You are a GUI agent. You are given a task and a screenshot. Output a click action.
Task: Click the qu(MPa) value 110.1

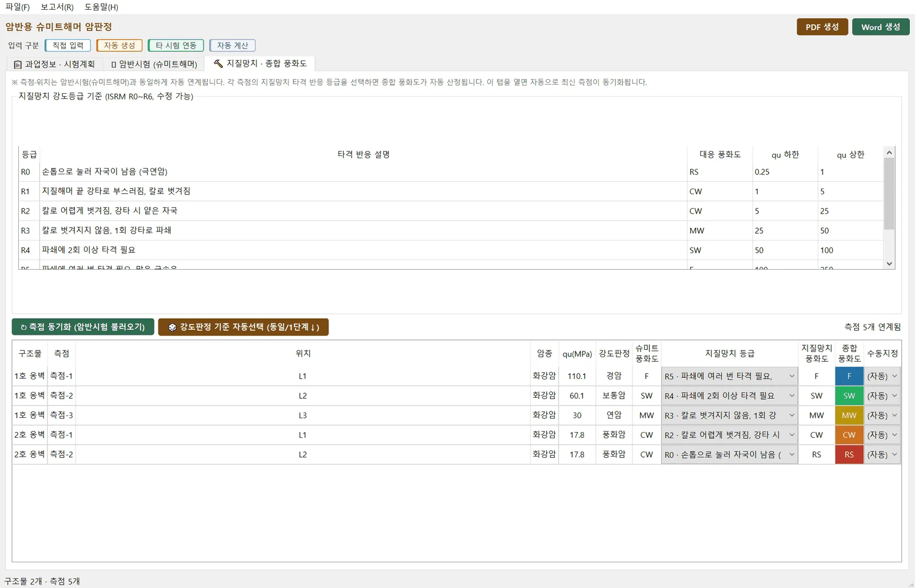point(576,376)
